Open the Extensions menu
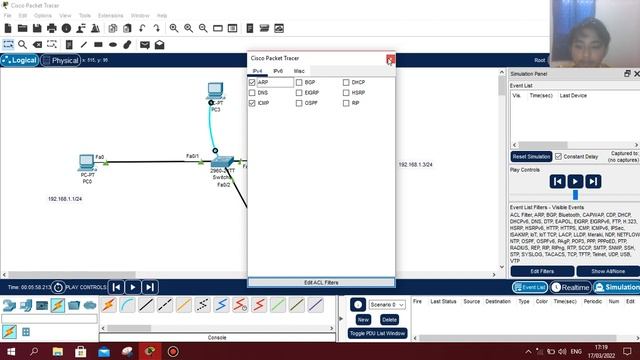 (110, 16)
